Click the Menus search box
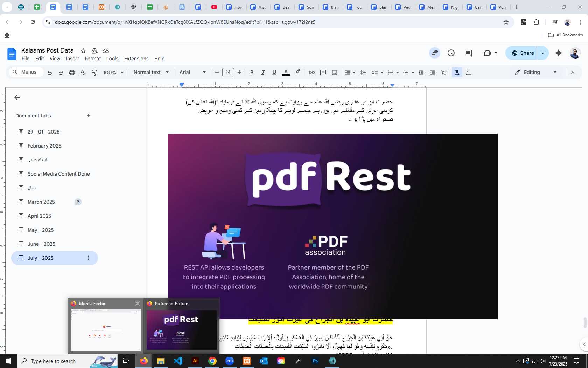Viewport: 588px width, 368px height. click(x=26, y=72)
